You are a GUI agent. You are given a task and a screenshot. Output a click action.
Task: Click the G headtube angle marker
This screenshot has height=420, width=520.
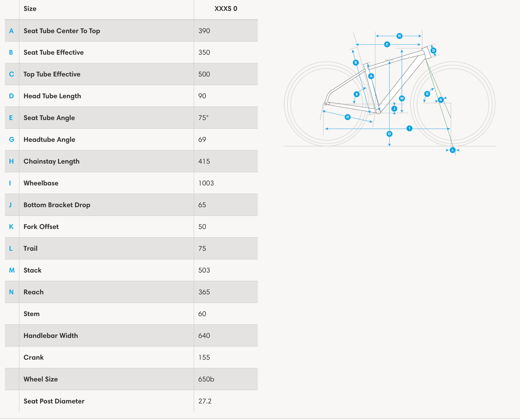[427, 94]
